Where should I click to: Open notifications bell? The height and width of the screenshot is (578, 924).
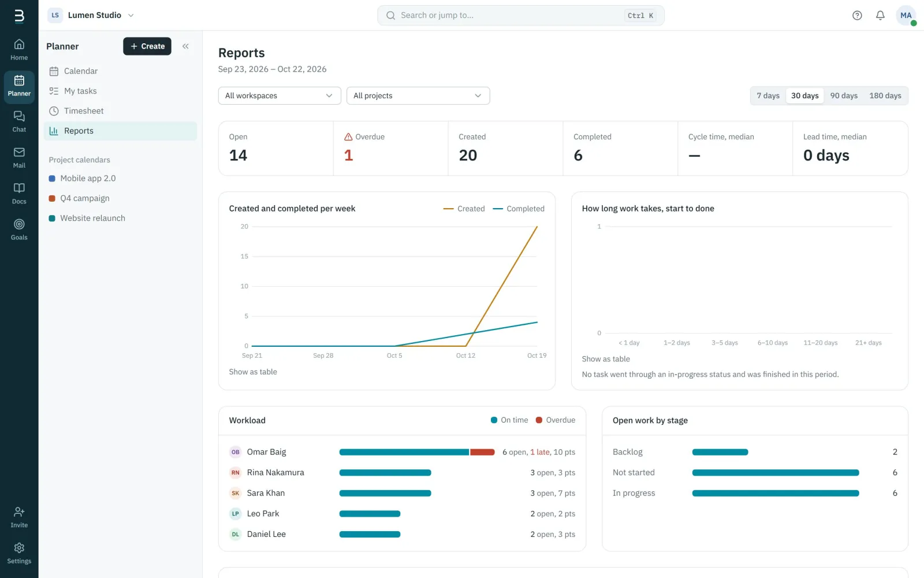click(x=880, y=16)
